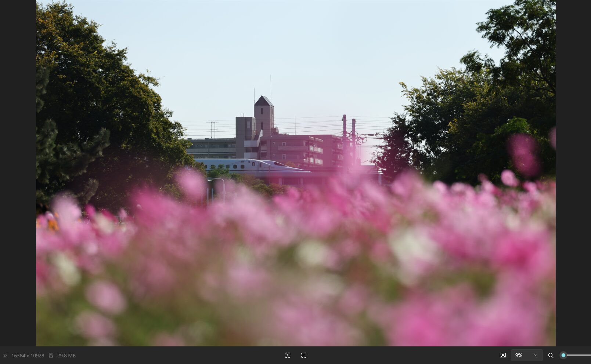Screen dimensions: 591x364
Task: Click the visual search icon in bottom bar
Action: click(288, 355)
